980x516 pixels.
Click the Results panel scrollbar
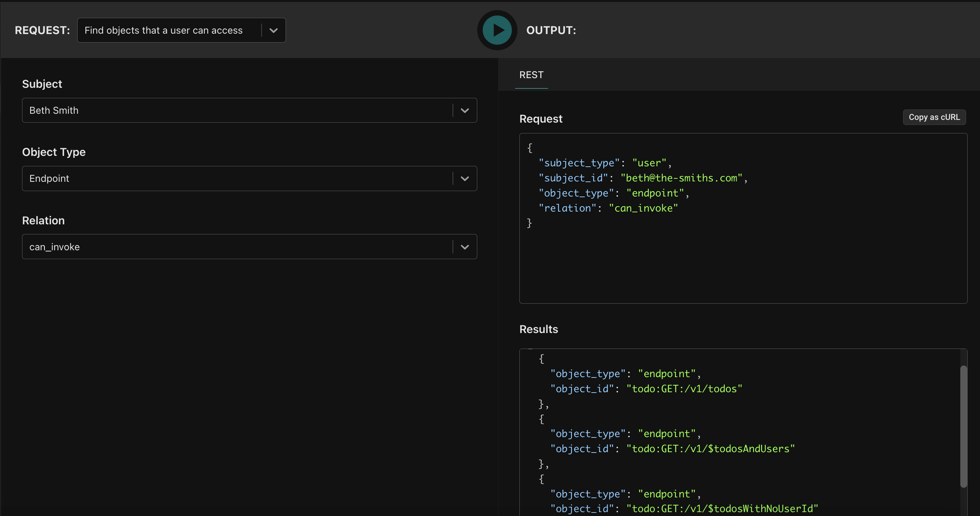[x=963, y=426]
